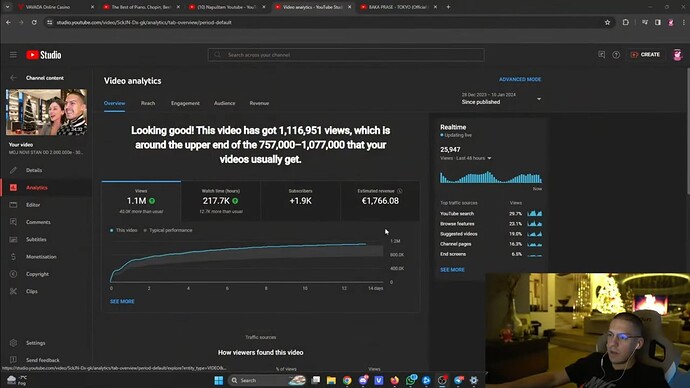Switch to BAKA PRASE TOKYO browser tab
The width and height of the screenshot is (690, 388).
coord(398,7)
